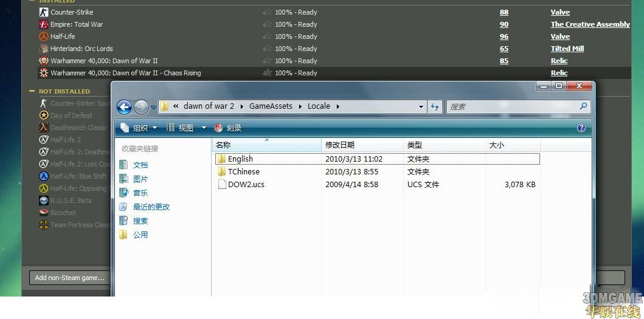Select Counter-Strike game icon in Steam list
644x319 pixels.
click(x=44, y=12)
